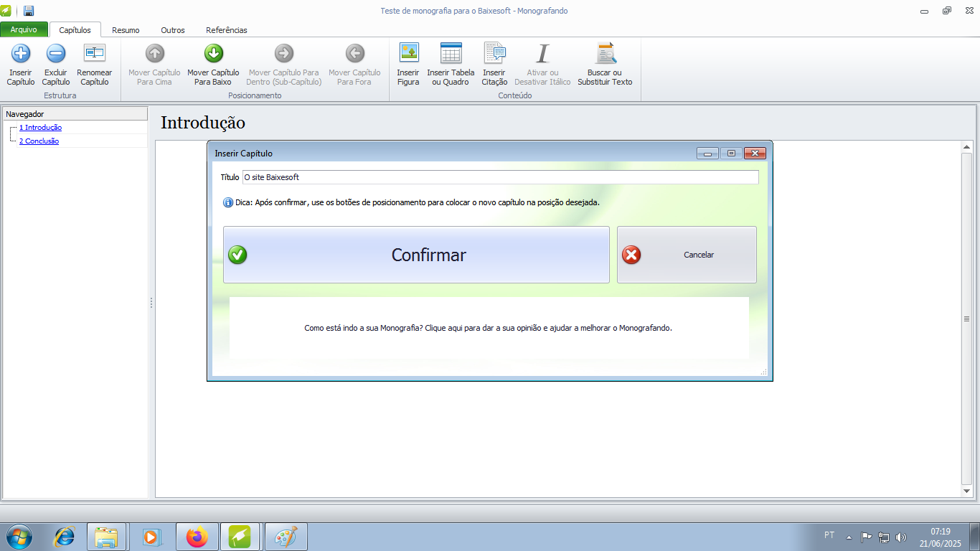Open Windows Media Player from the taskbar

[151, 537]
